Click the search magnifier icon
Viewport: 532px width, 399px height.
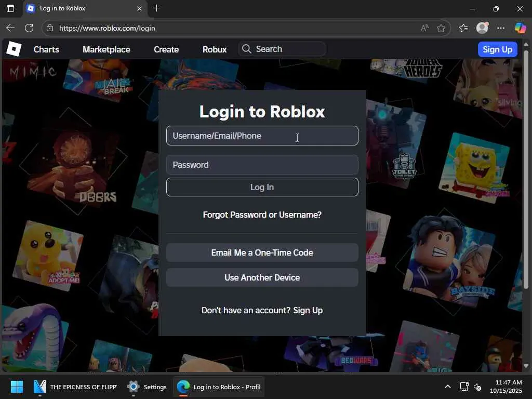pos(247,49)
